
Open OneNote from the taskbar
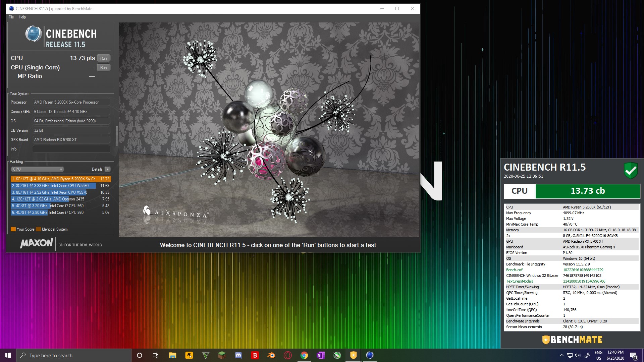point(321,355)
